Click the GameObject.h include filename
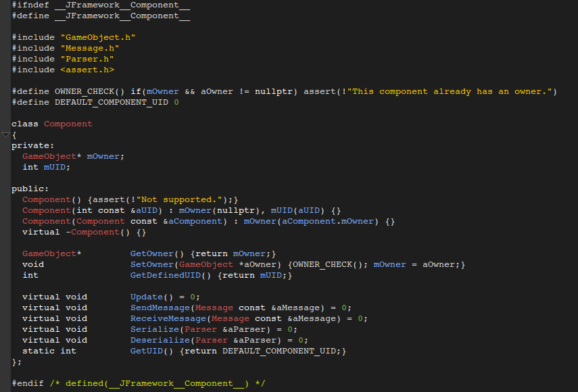Screen dimensions: 578x392 98,37
